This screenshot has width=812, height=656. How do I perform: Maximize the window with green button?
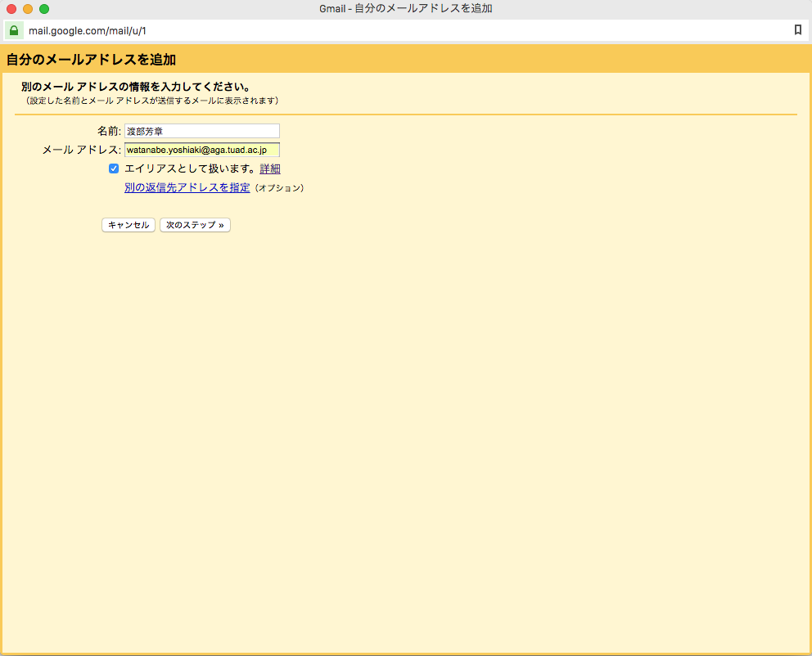(44, 9)
